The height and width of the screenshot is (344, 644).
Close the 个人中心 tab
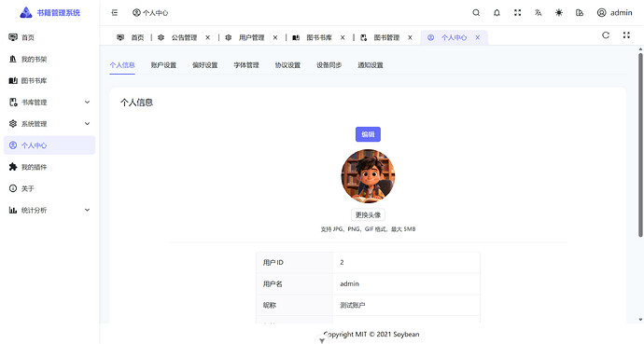[478, 37]
